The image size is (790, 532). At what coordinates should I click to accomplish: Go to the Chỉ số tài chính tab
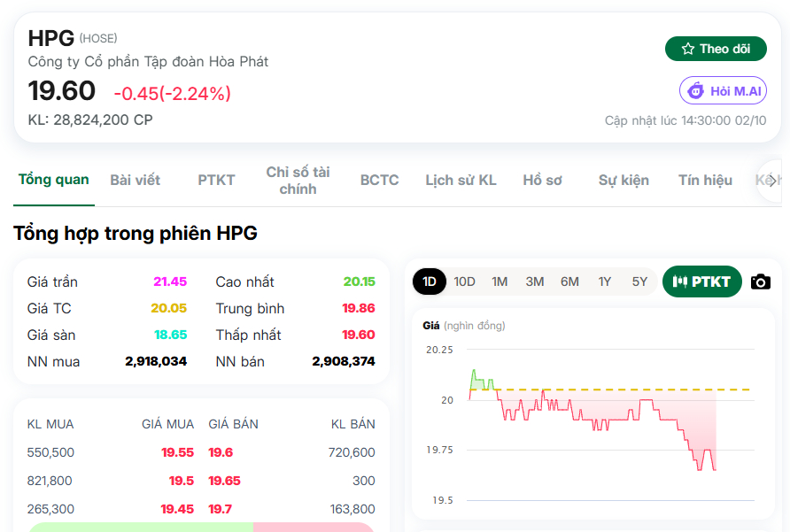[298, 181]
